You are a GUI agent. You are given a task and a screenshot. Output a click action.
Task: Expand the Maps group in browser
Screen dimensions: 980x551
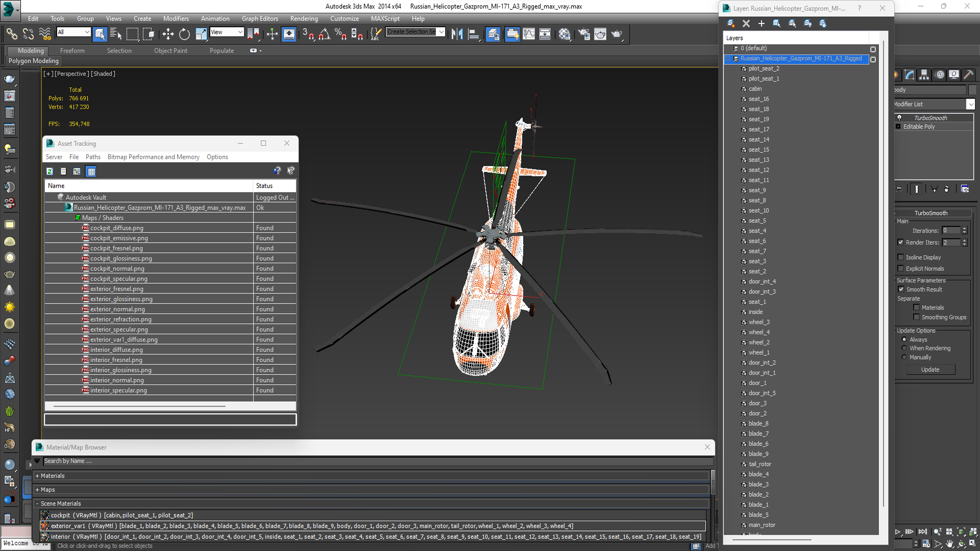[x=37, y=489]
